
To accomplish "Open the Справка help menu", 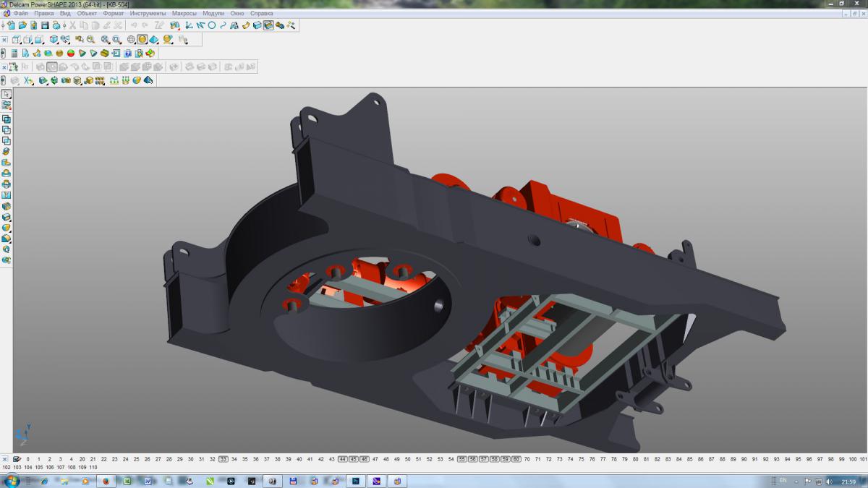I will (261, 14).
